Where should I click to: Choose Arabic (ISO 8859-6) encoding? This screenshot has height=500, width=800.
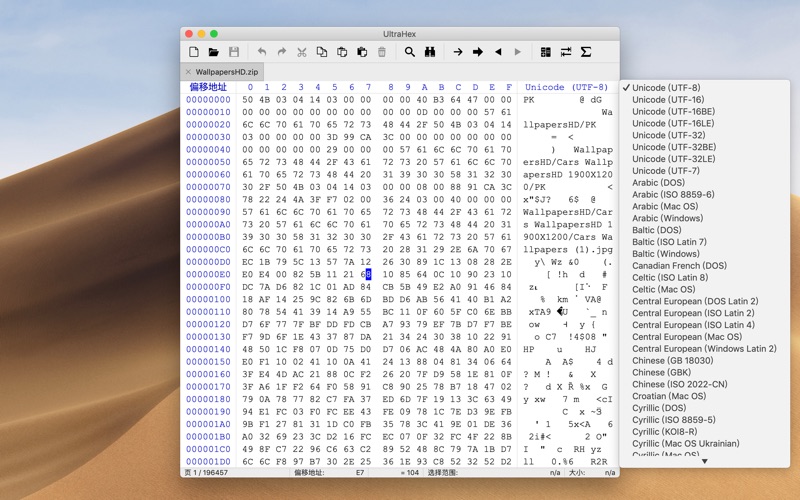pos(673,194)
